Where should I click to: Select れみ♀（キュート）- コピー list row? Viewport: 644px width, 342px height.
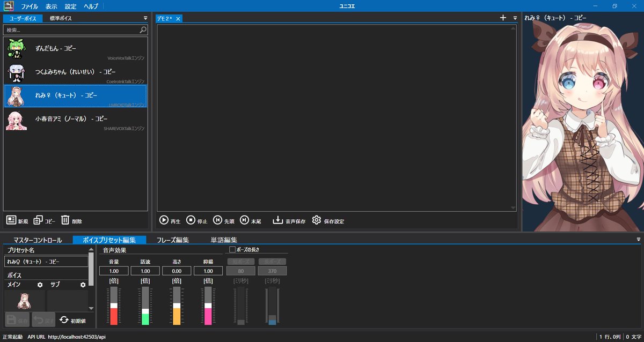(x=75, y=96)
